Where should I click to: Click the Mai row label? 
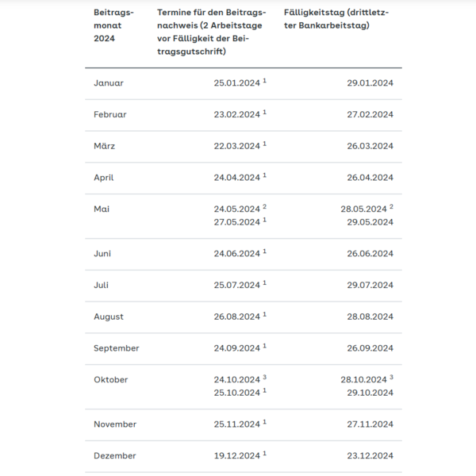[x=102, y=209]
